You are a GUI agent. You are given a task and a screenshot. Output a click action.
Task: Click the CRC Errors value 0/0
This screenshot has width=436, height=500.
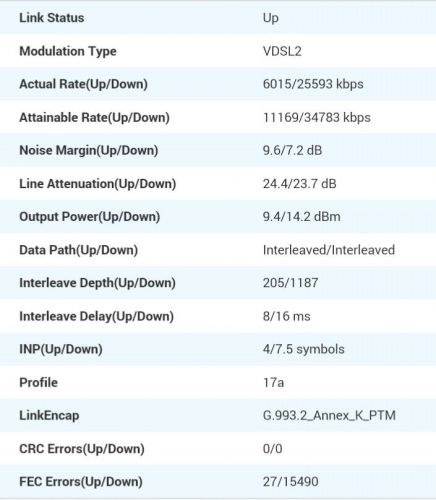coord(272,449)
